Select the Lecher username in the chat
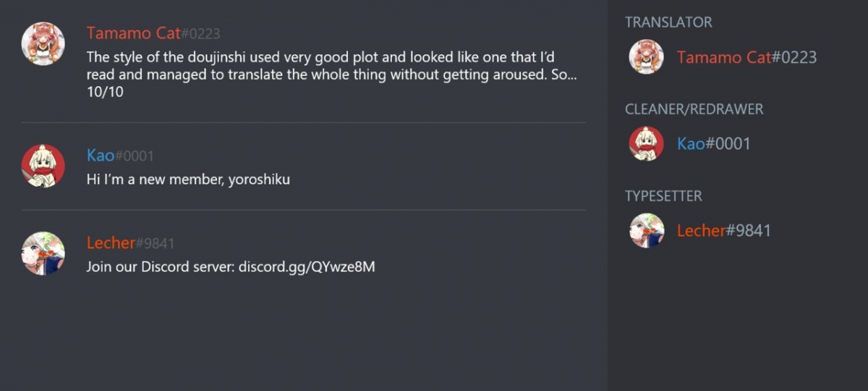Viewport: 868px width, 391px height. point(111,243)
